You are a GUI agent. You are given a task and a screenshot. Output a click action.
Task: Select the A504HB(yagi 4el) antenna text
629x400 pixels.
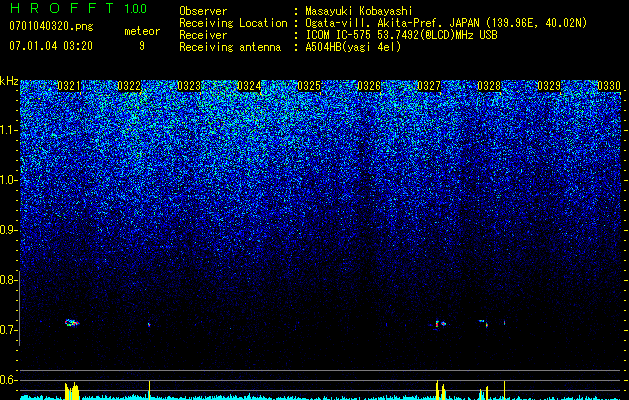353,47
